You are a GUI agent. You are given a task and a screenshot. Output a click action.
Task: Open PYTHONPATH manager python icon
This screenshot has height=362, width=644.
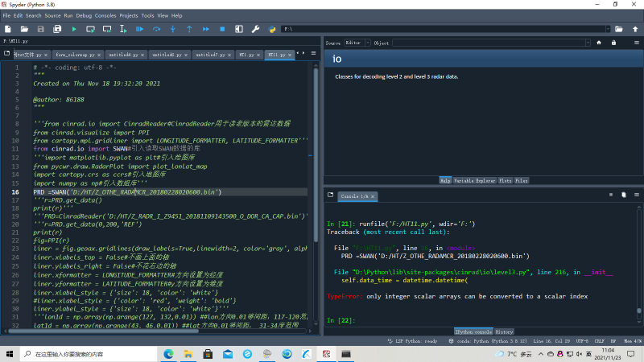(272, 29)
